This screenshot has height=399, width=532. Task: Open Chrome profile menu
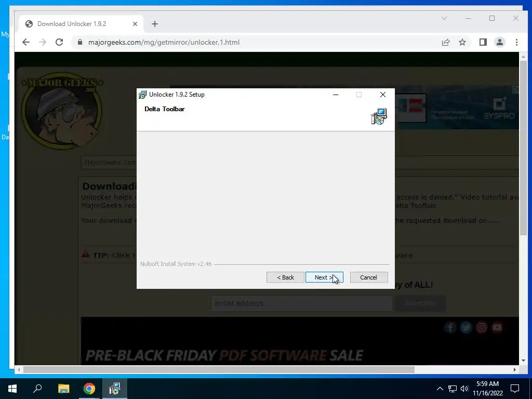(500, 42)
